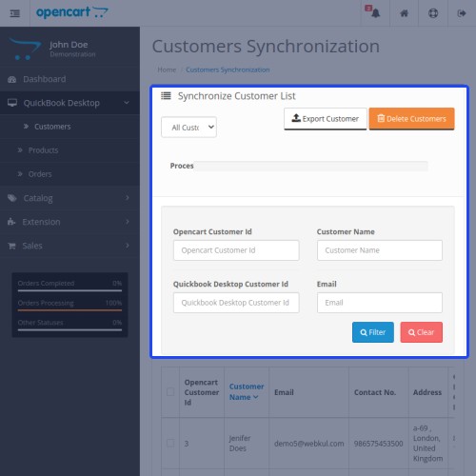Expand the Sales menu arrow
Image resolution: width=476 pixels, height=476 pixels.
pos(128,246)
